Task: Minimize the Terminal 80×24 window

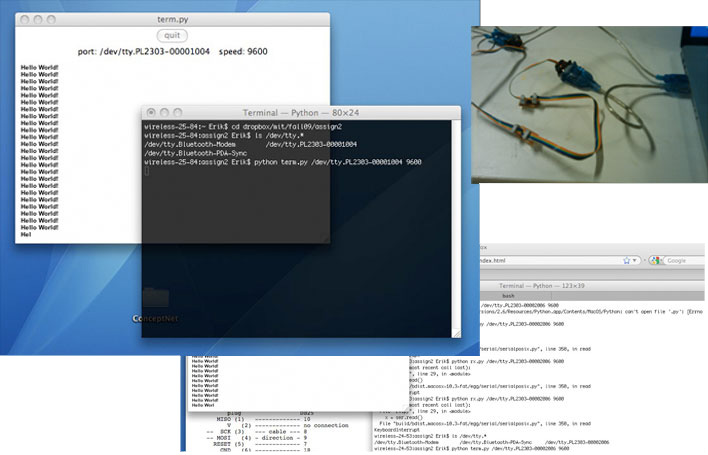Action: point(165,113)
